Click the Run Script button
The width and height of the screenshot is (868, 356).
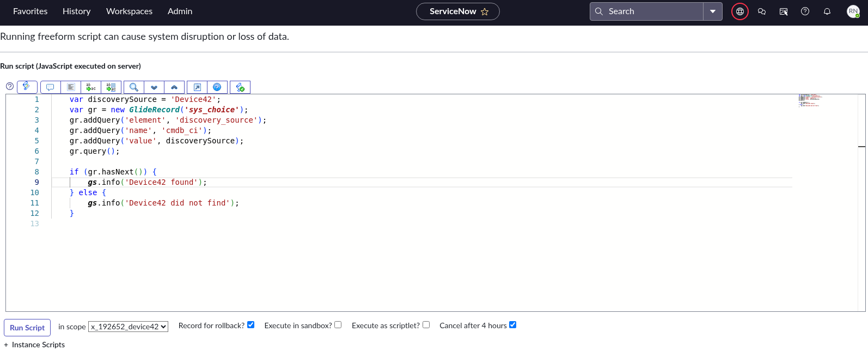[x=27, y=328]
